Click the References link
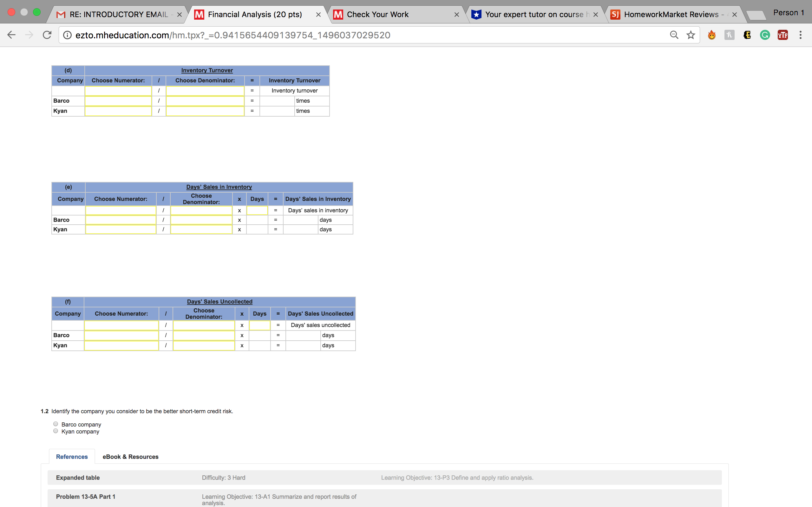812x507 pixels. (x=71, y=456)
